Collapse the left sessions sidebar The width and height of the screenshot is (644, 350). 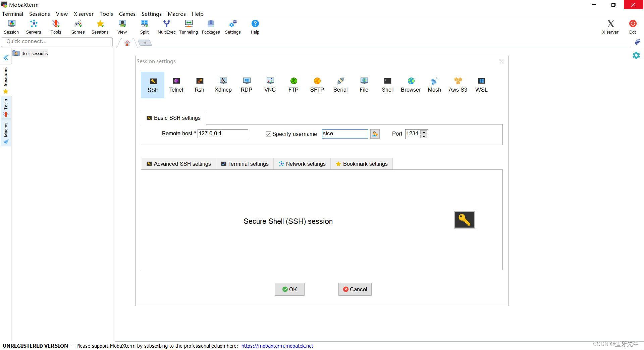[6, 58]
